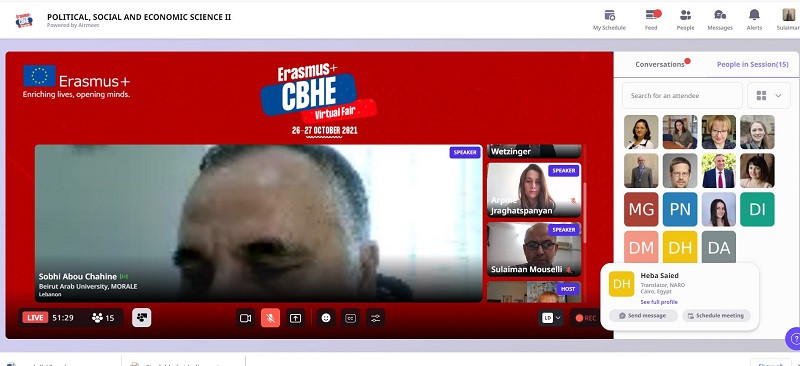Open the Alerts bell
This screenshot has height=366, width=800.
click(754, 20)
